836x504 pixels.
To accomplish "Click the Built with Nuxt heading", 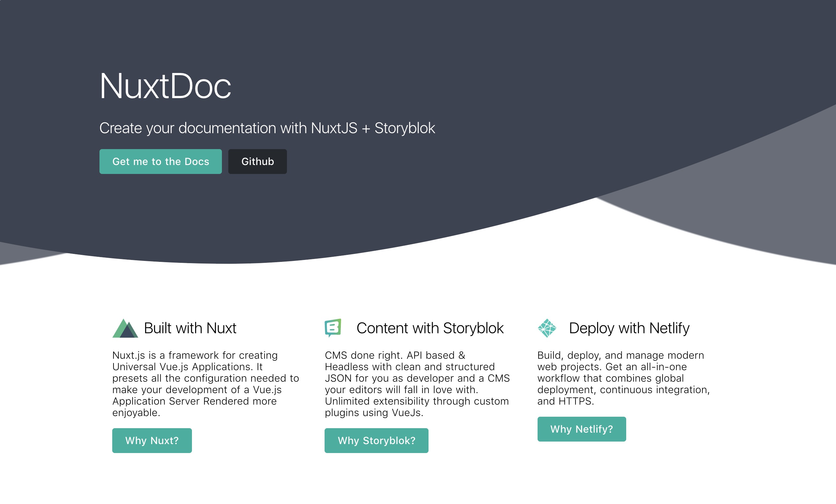I will pyautogui.click(x=190, y=328).
